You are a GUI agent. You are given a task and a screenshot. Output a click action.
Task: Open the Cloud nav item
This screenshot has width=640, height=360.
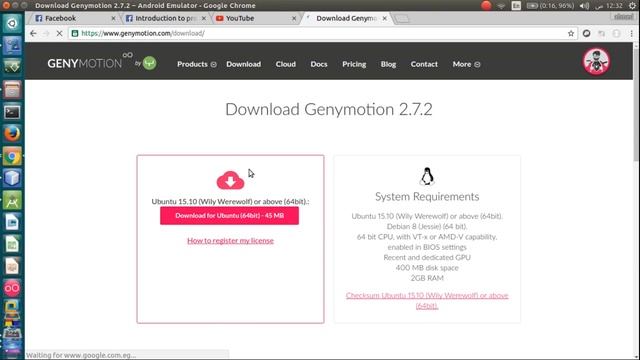coord(285,64)
